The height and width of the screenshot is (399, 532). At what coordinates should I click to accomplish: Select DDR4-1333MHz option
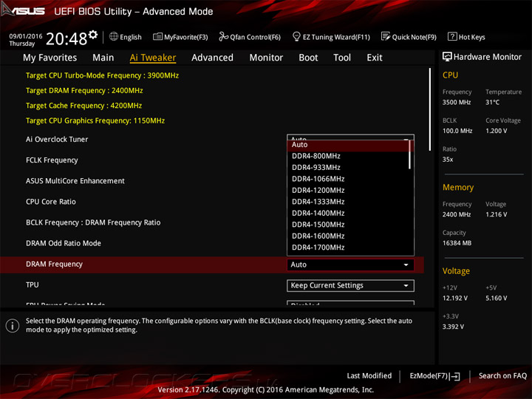click(349, 202)
